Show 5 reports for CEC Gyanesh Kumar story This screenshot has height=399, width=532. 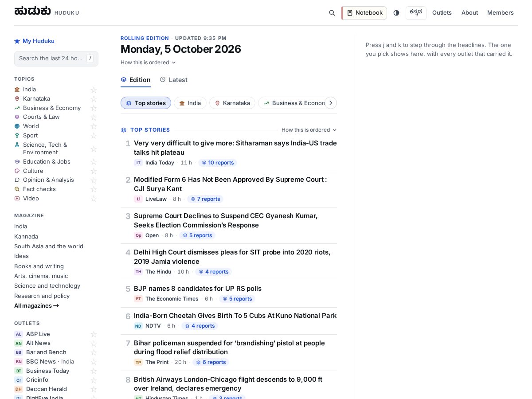click(x=197, y=235)
